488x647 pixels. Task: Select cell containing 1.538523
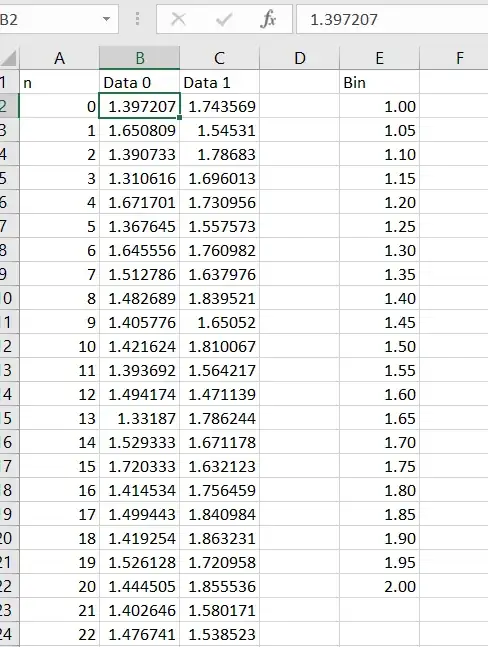[x=219, y=634]
